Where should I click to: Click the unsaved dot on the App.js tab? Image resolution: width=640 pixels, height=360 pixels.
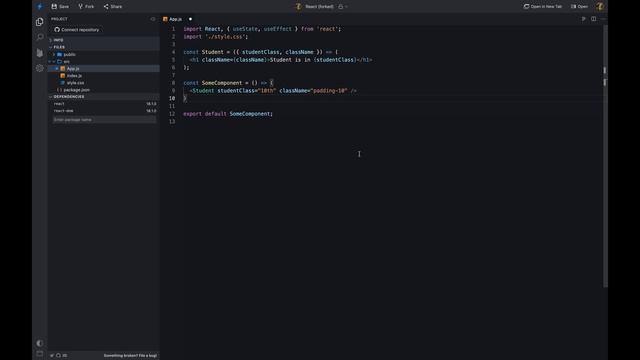[190, 19]
